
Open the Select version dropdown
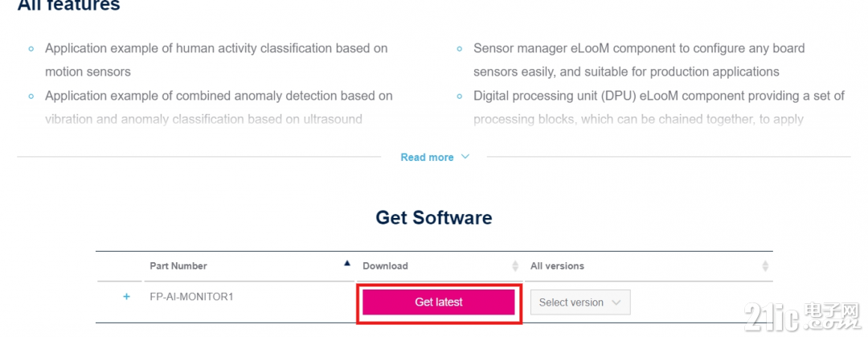[580, 302]
